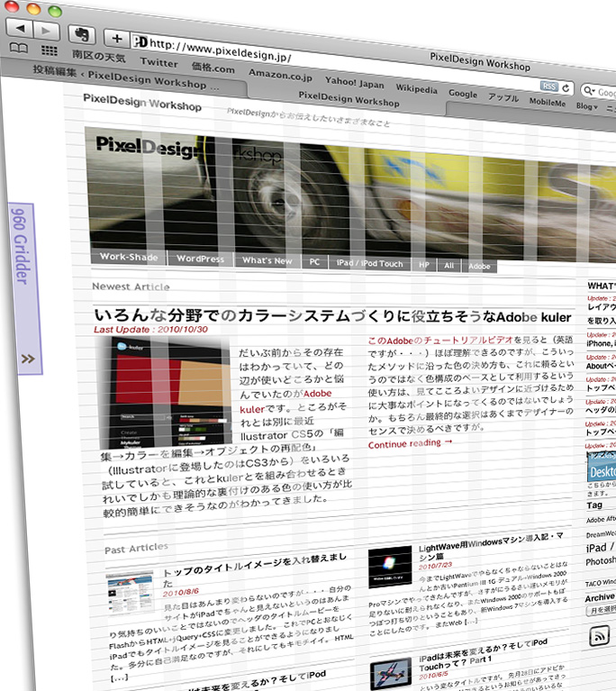Click the airplane article thumbnail
Viewport: 616px width, 691px height.
(x=391, y=673)
